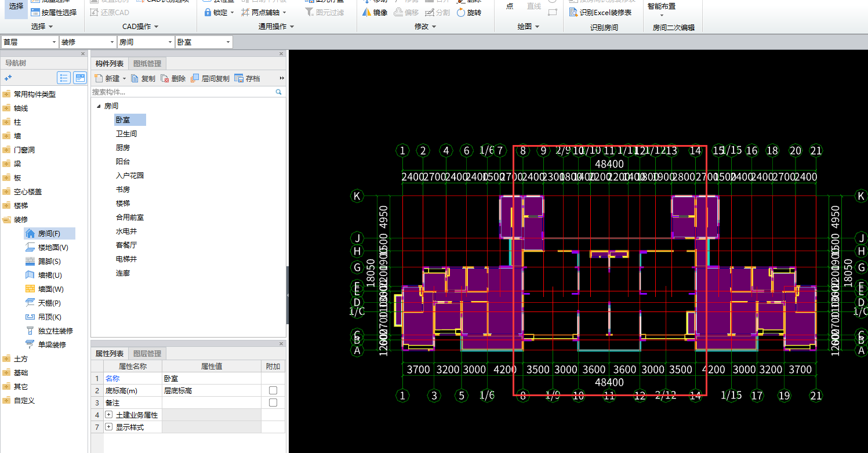
Task: Collapse the 房间 tree node
Action: [99, 106]
